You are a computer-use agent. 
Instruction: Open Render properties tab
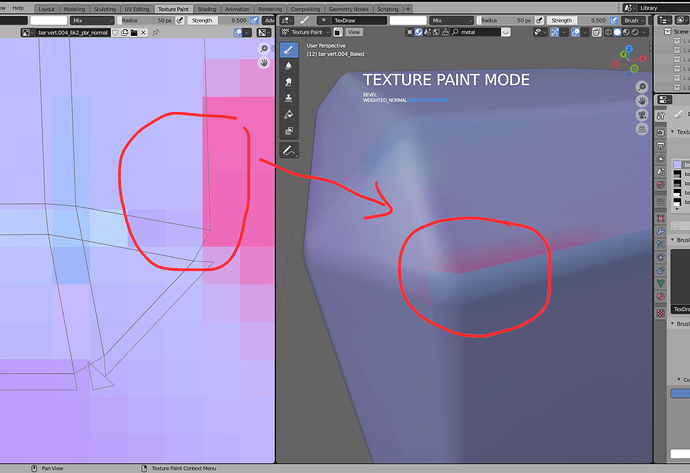click(661, 132)
